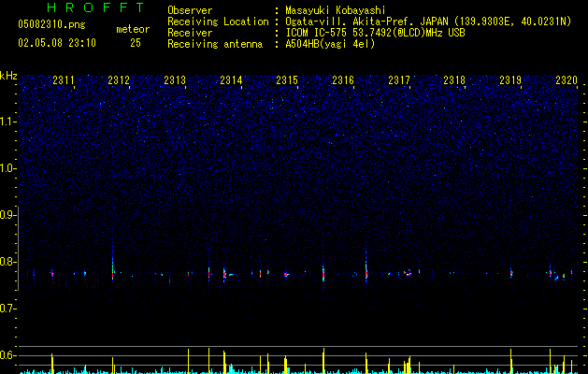Image resolution: width=588 pixels, height=374 pixels.
Task: Click time marker 2314
Action: click(x=231, y=80)
